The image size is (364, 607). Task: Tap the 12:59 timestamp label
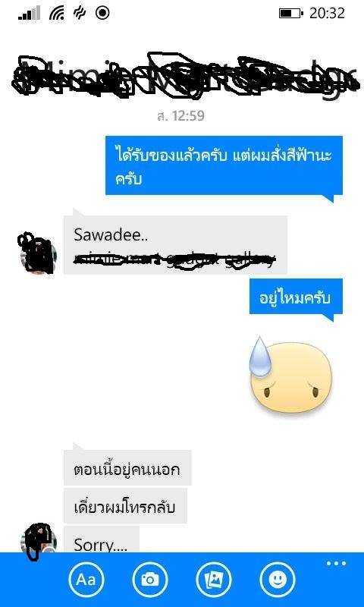(x=180, y=116)
